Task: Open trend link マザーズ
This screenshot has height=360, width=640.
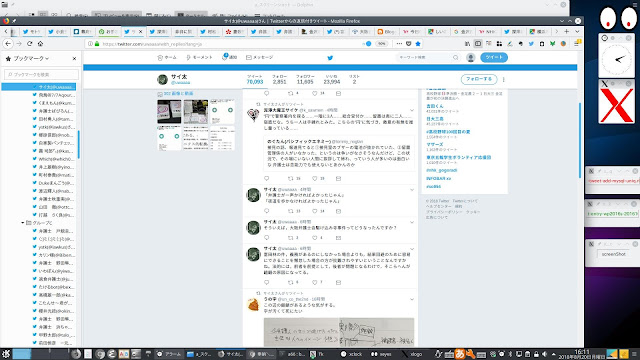Action: [x=435, y=144]
